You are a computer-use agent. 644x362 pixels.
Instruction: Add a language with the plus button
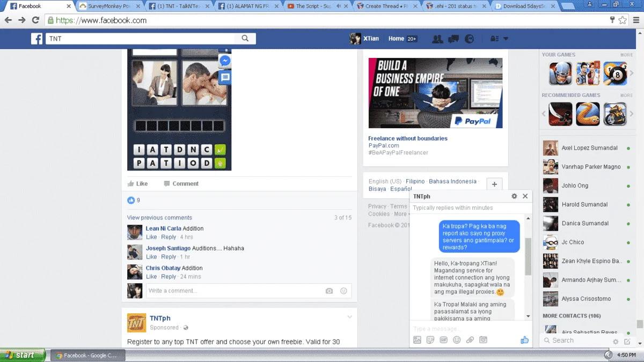tap(494, 184)
